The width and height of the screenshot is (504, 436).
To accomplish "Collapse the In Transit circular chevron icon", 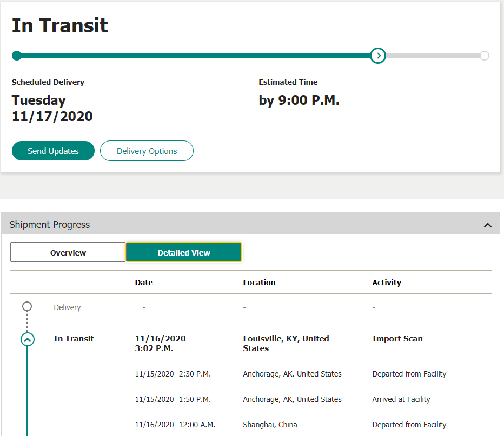I will click(x=27, y=339).
